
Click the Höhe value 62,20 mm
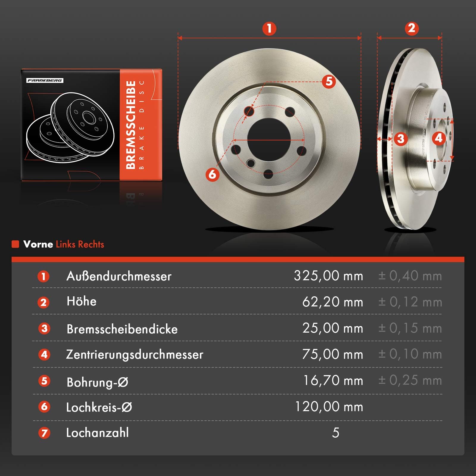tap(333, 302)
